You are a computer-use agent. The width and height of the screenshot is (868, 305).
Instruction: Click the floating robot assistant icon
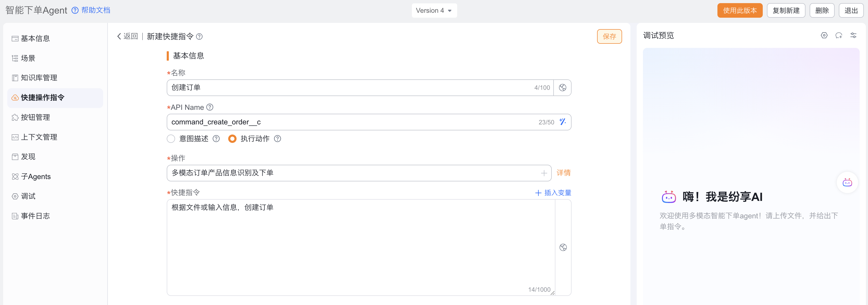pyautogui.click(x=847, y=182)
